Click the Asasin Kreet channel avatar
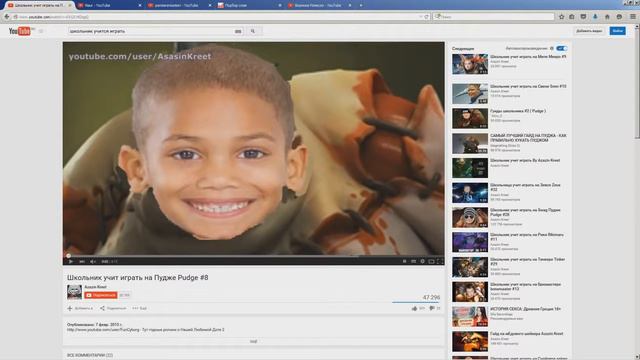This screenshot has height=360, width=640. [x=74, y=292]
